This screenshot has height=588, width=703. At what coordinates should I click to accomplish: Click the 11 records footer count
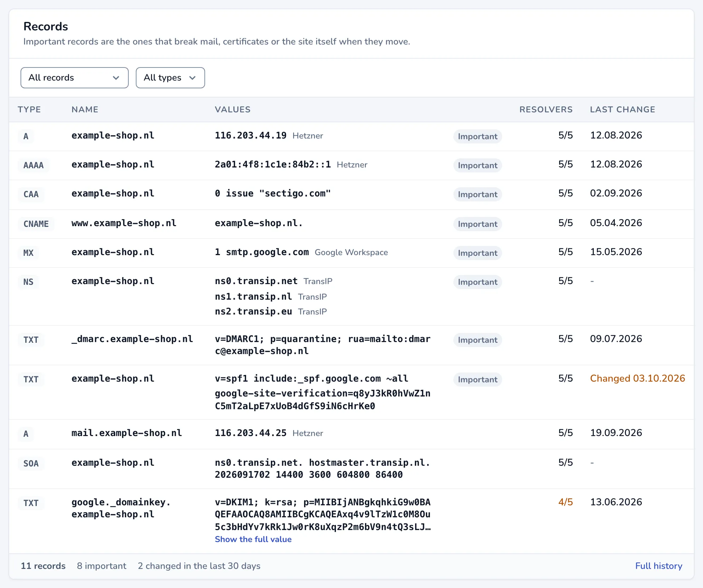tap(43, 566)
